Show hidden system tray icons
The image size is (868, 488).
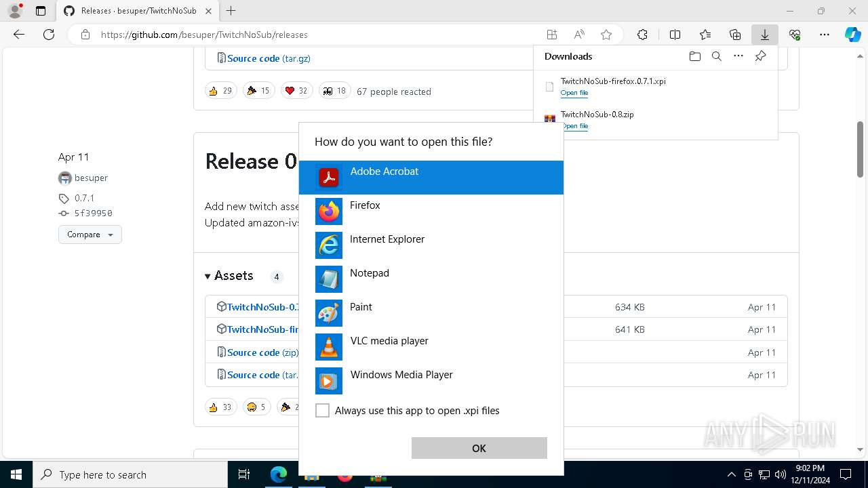coord(731,474)
